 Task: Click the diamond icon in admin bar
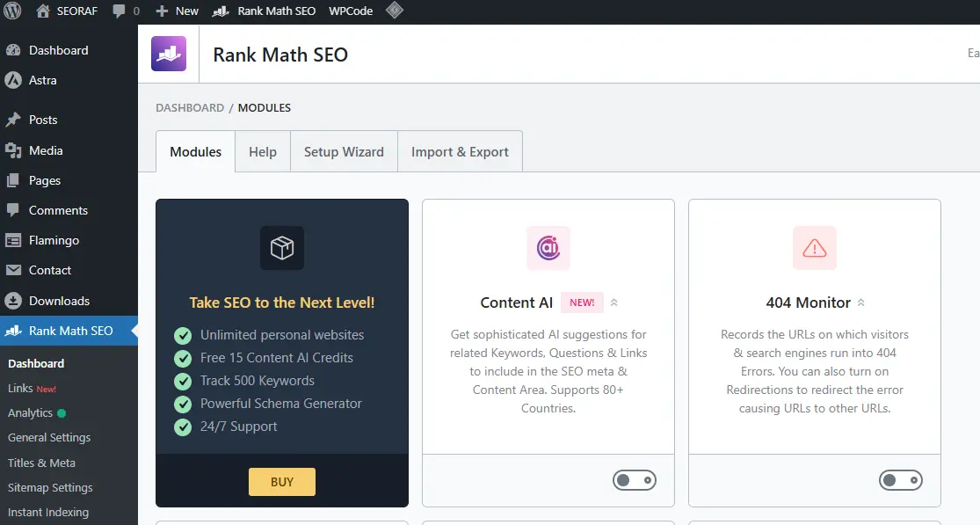pyautogui.click(x=395, y=10)
